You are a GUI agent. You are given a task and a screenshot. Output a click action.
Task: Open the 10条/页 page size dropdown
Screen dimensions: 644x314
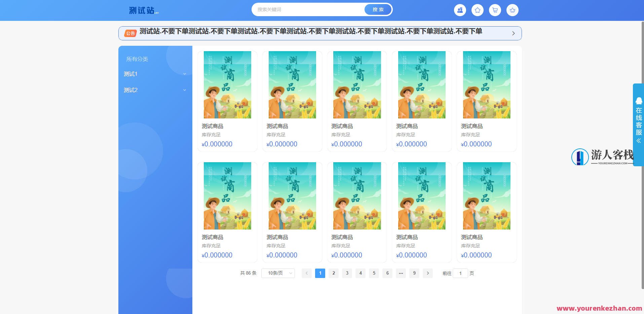coord(278,273)
